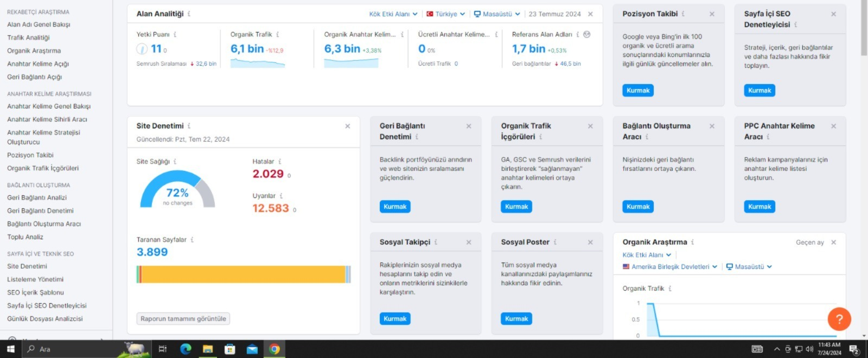Close the Sayfa İçi SEO Denetleyicisi widget
The width and height of the screenshot is (868, 358).
(833, 14)
